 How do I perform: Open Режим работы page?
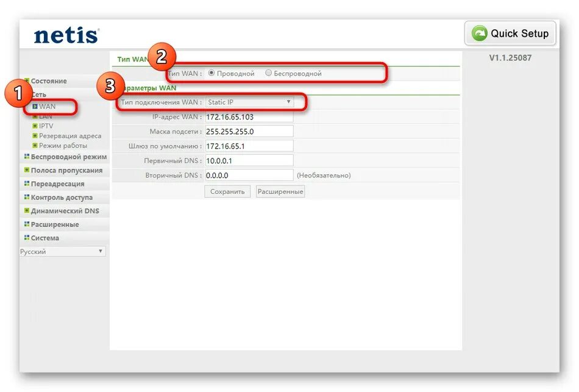(63, 146)
